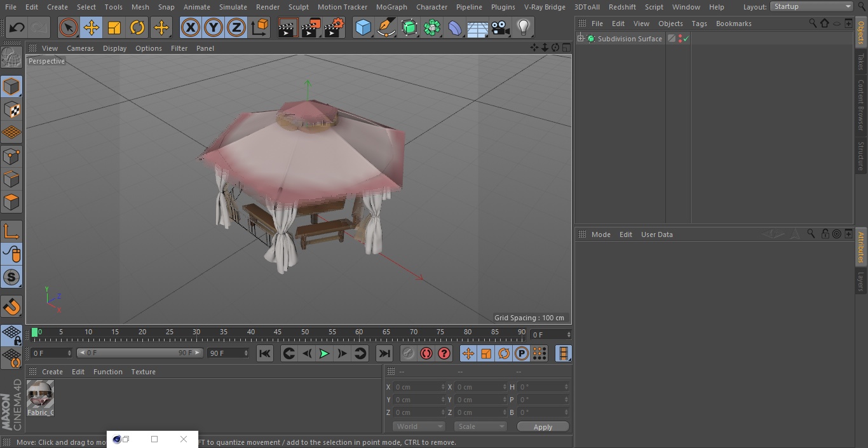Open the World coordinate dropdown
The height and width of the screenshot is (448, 868).
pyautogui.click(x=419, y=426)
